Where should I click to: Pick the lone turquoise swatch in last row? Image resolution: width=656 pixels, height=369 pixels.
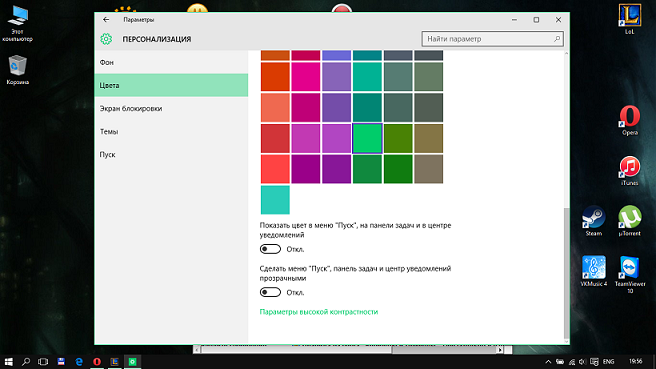[x=275, y=200]
